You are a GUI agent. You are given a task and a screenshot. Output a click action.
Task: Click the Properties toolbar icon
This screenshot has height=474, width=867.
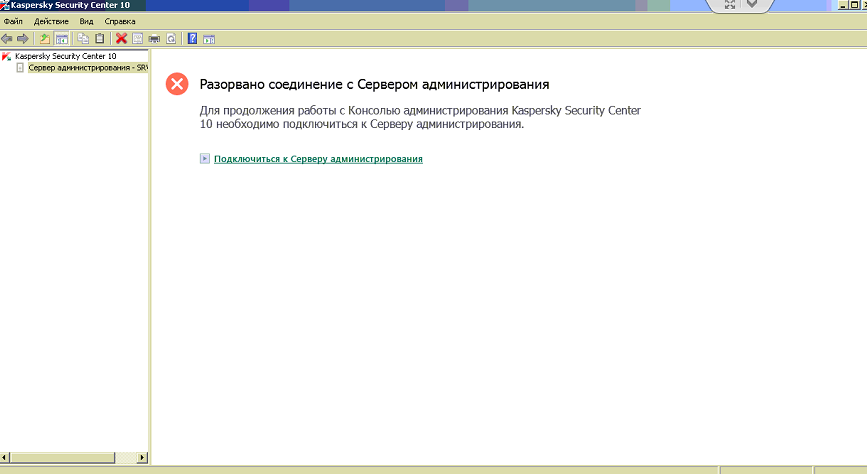coord(138,39)
